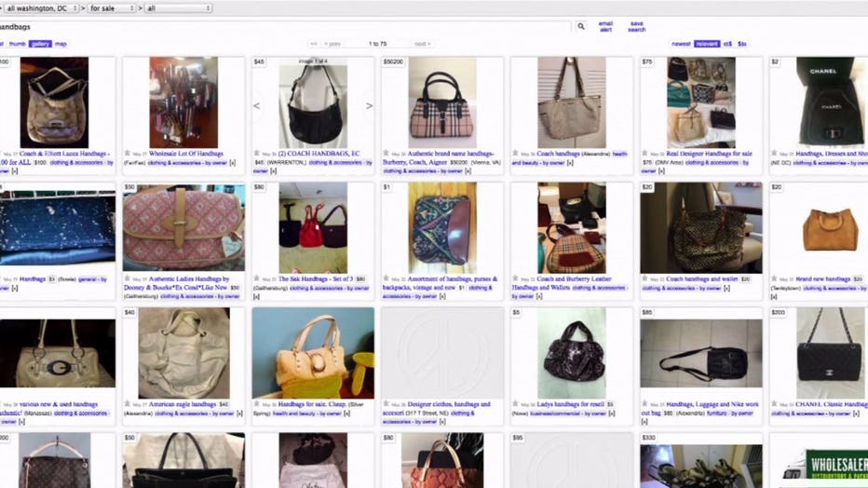Open the white G logo handbag photo
868x488 pixels.
pos(58,353)
